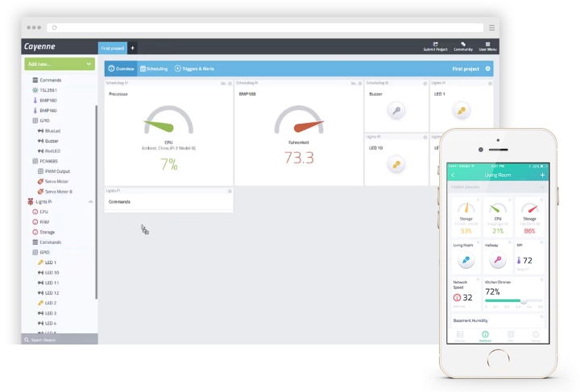580x392 pixels.
Task: Select LED 2 in the sidebar
Action: click(47, 303)
